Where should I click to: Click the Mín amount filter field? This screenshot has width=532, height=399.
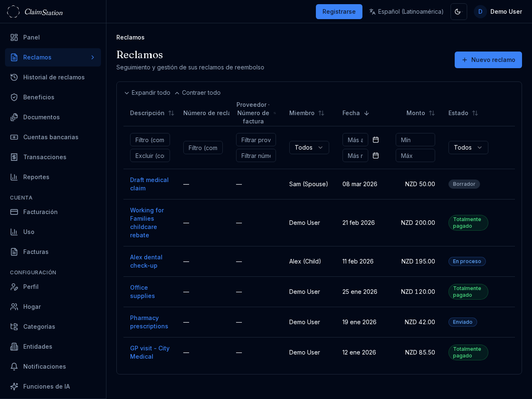415,140
